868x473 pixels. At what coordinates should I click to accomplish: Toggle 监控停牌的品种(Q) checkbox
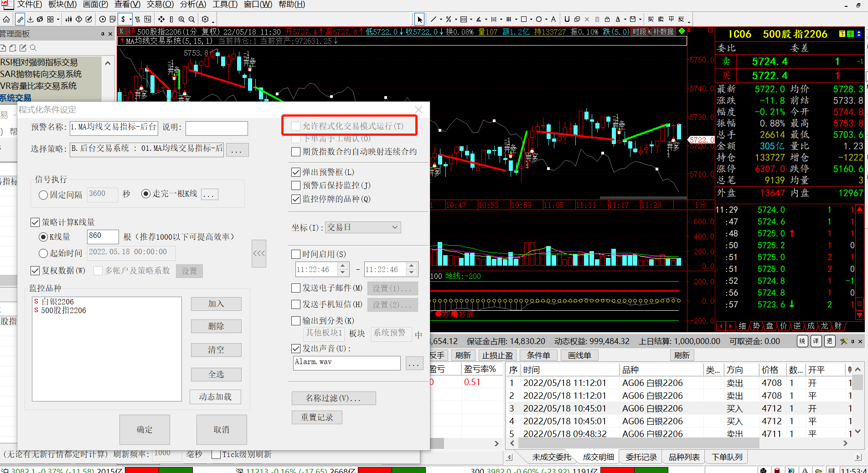coord(296,199)
